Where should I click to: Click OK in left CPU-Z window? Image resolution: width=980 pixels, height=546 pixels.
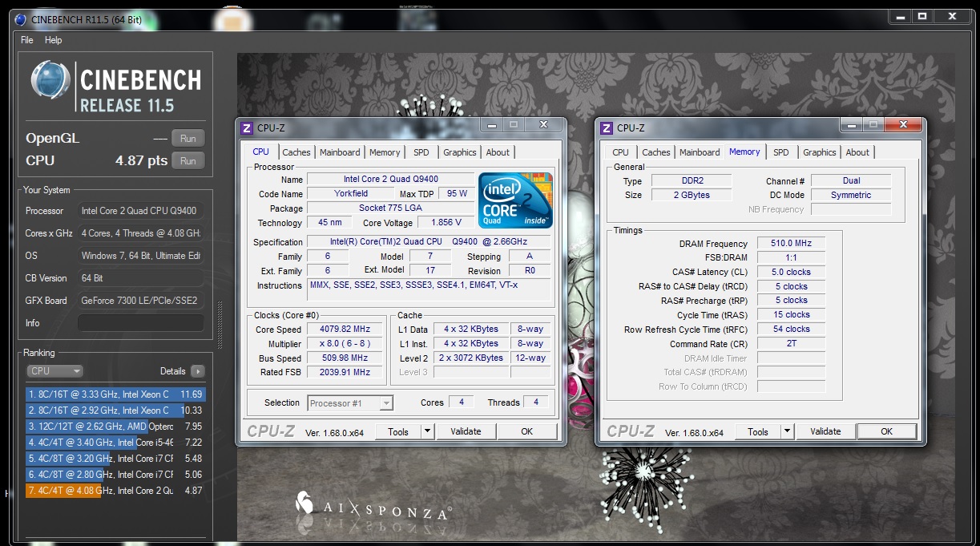[526, 431]
